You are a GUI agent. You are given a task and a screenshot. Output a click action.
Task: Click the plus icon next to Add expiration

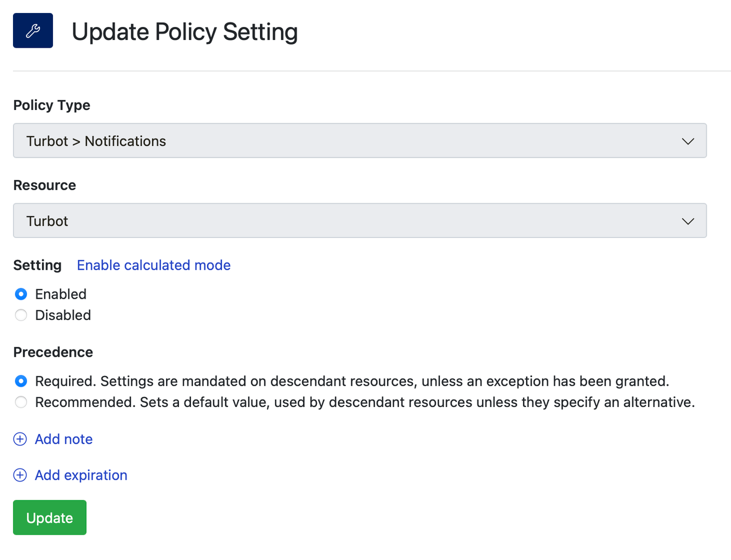(x=20, y=475)
